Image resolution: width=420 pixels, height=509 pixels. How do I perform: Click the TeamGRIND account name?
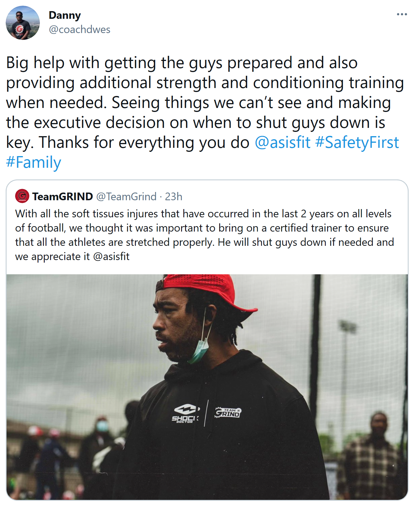coord(63,196)
